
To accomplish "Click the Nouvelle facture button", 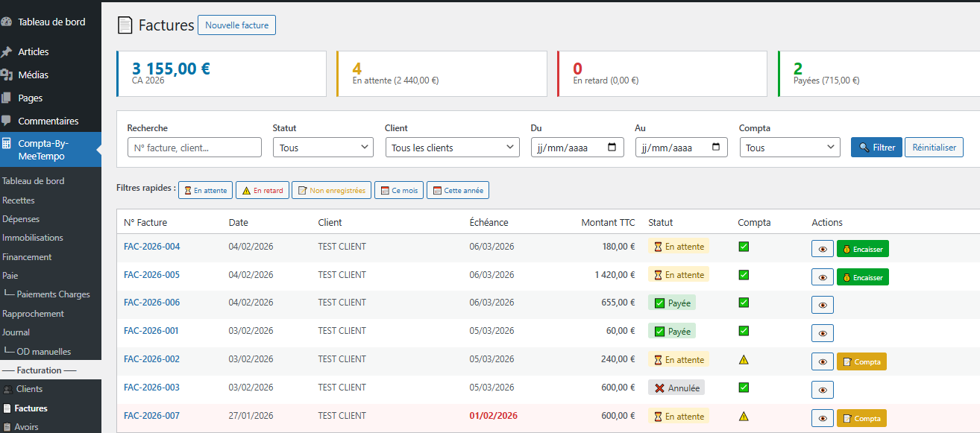I will pos(236,25).
